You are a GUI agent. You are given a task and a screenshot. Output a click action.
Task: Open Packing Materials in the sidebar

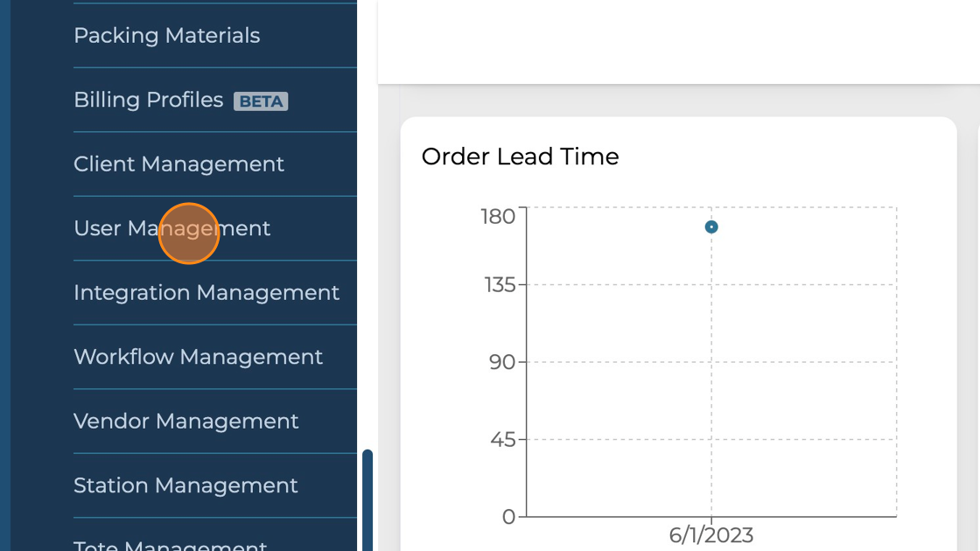(166, 36)
